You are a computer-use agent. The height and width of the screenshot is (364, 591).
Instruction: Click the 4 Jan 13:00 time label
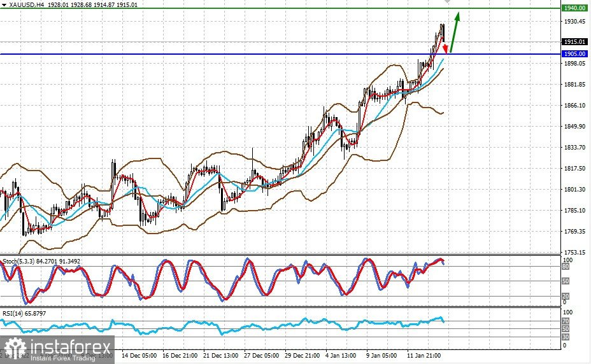click(341, 355)
